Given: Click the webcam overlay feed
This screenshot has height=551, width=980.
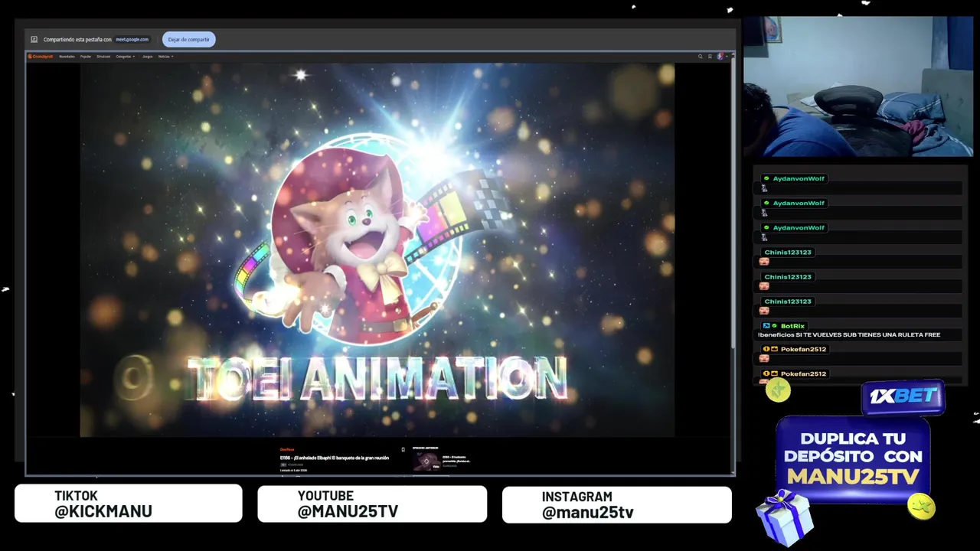Looking at the screenshot, I should (x=858, y=86).
